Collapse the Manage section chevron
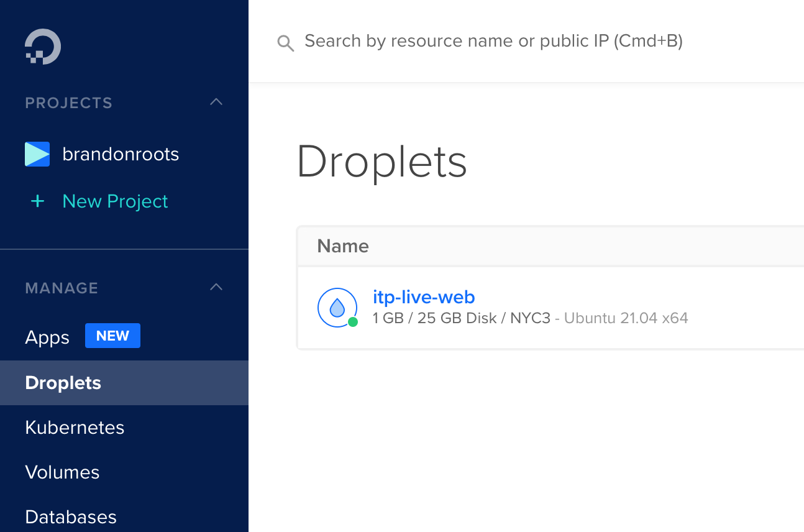This screenshot has width=804, height=532. coord(216,287)
